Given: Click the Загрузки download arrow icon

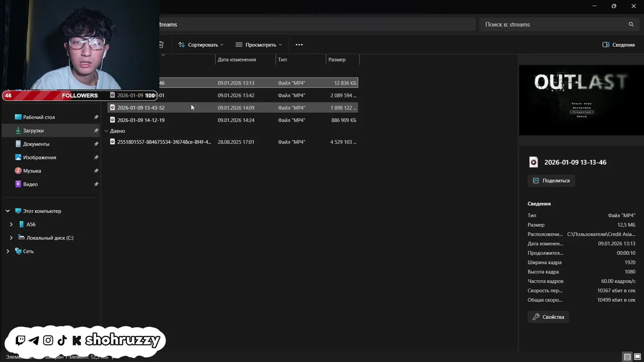Looking at the screenshot, I should 18,131.
